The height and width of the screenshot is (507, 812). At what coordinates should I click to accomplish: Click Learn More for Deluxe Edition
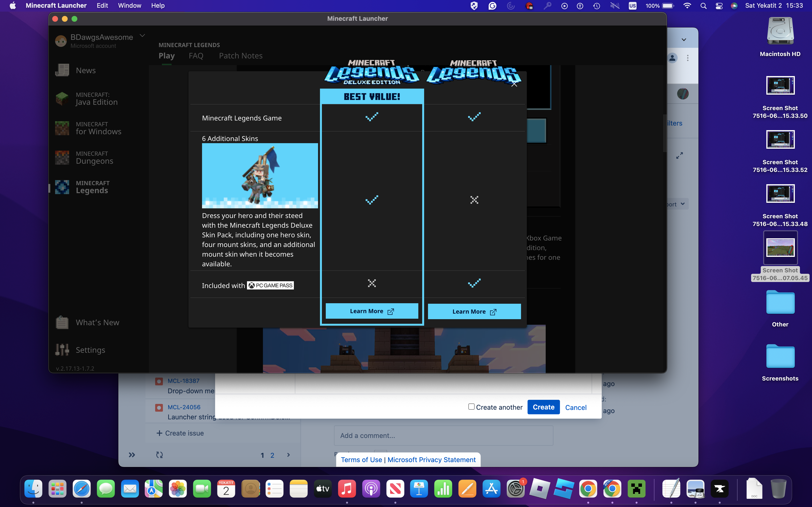point(372,311)
